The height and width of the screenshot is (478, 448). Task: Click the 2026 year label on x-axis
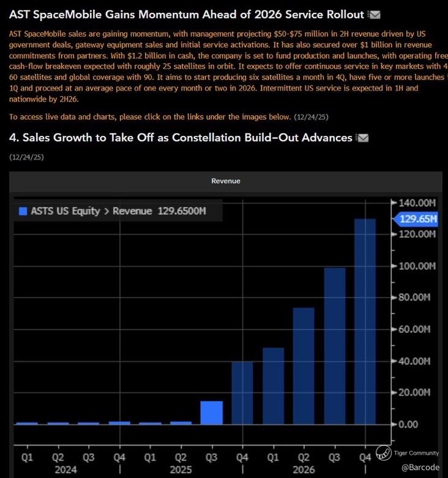(304, 470)
